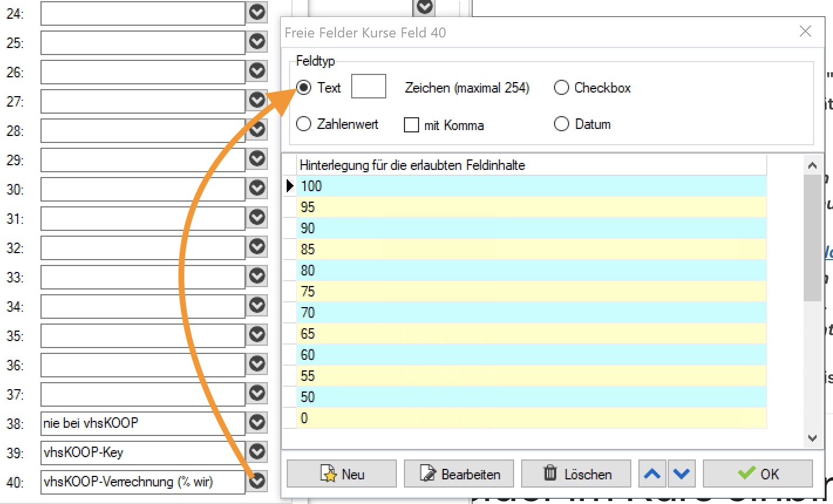Click the 'vhsKOOP-Verrechnung (% wir)' field
833x504 pixels.
[x=143, y=482]
